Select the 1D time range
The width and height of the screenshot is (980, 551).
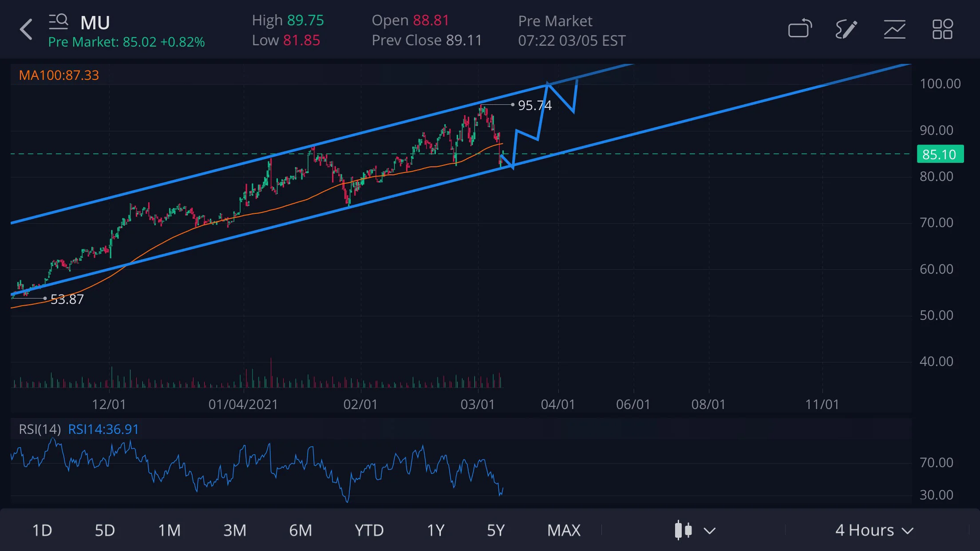(x=42, y=530)
